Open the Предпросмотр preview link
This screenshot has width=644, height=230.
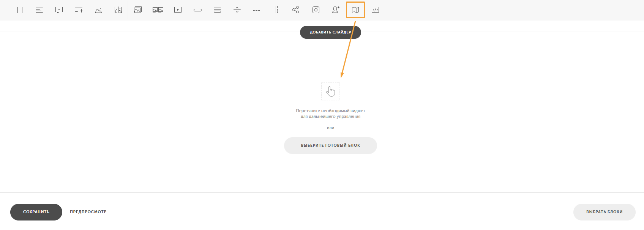point(88,212)
